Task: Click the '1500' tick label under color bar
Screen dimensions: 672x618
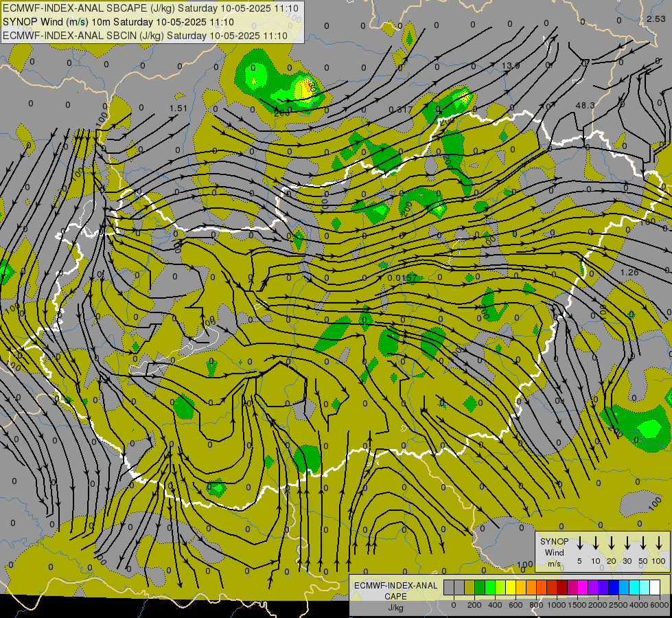Action: pyautogui.click(x=577, y=605)
